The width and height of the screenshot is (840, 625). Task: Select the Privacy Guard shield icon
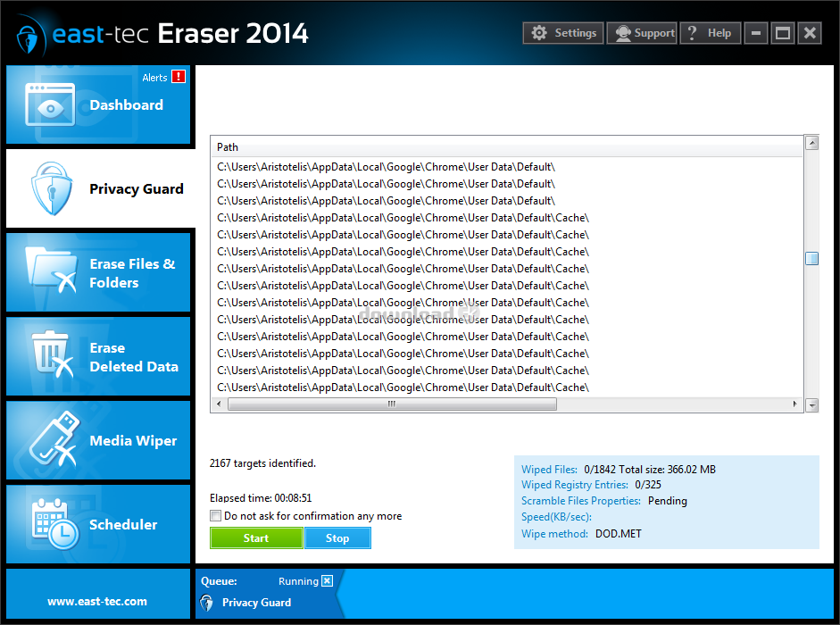[x=52, y=188]
